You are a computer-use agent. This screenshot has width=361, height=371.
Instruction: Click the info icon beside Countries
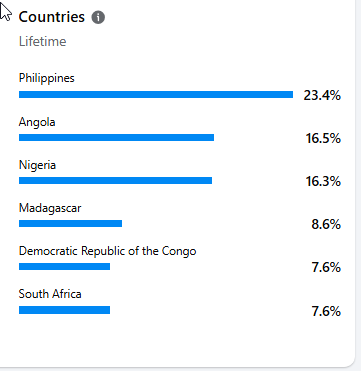click(x=98, y=17)
